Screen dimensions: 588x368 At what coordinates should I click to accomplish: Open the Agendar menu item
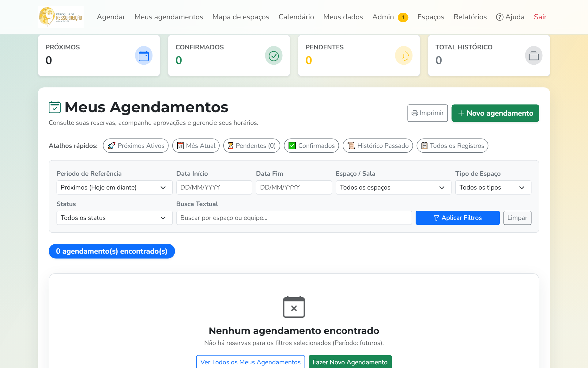point(111,17)
